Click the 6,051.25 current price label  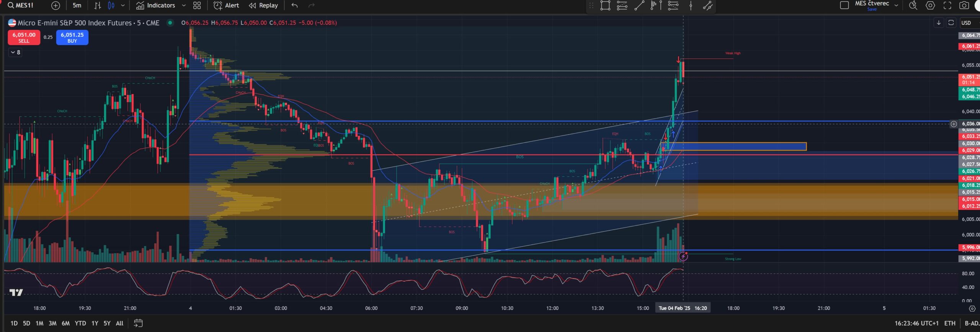969,77
